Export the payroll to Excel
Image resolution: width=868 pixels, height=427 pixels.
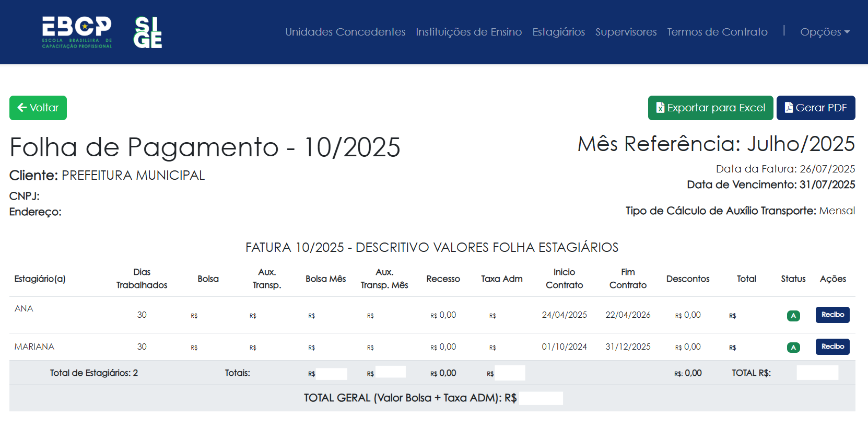pyautogui.click(x=710, y=108)
